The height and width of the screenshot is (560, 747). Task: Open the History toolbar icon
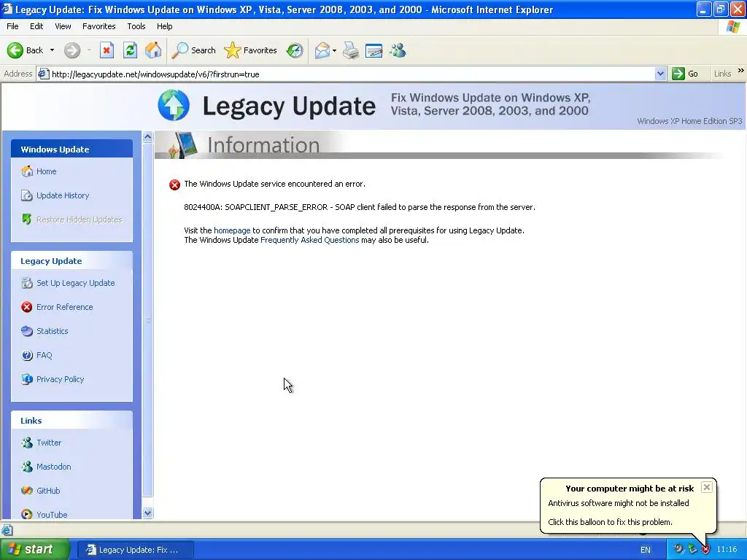(x=295, y=50)
